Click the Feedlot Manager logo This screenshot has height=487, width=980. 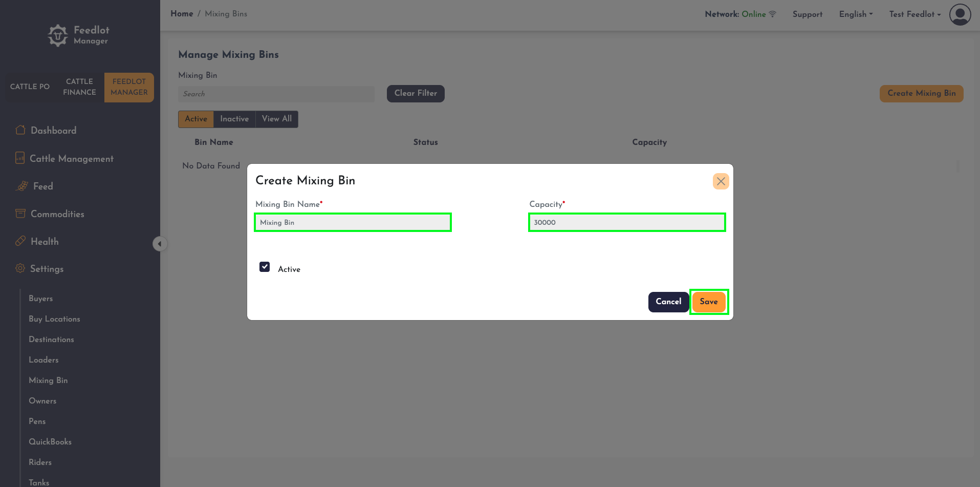point(78,35)
